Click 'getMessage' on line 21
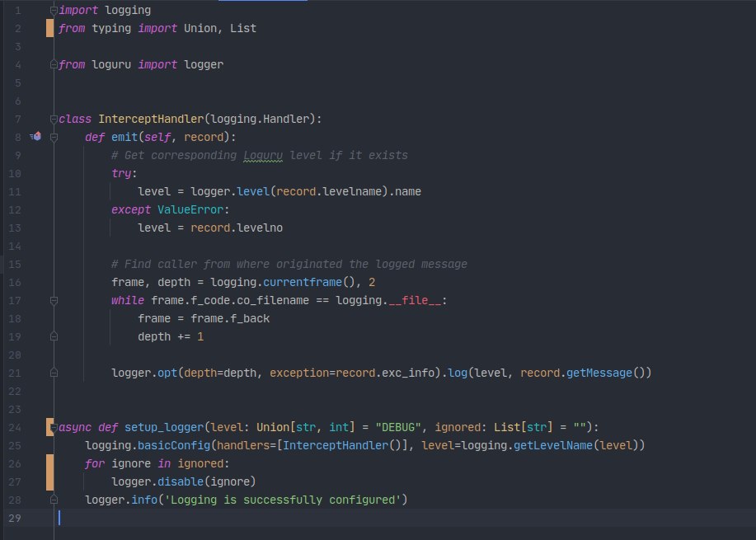Image resolution: width=756 pixels, height=540 pixels. pos(599,373)
